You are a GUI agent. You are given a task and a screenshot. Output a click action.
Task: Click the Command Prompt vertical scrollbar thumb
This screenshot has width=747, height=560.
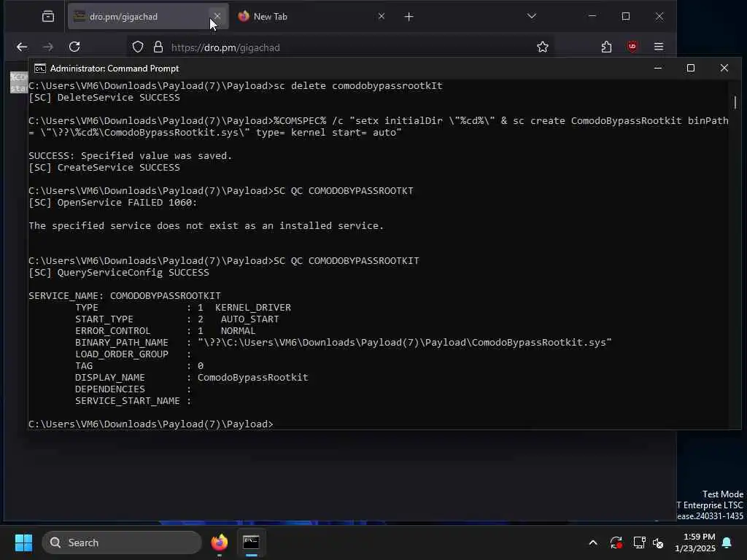[x=735, y=102]
